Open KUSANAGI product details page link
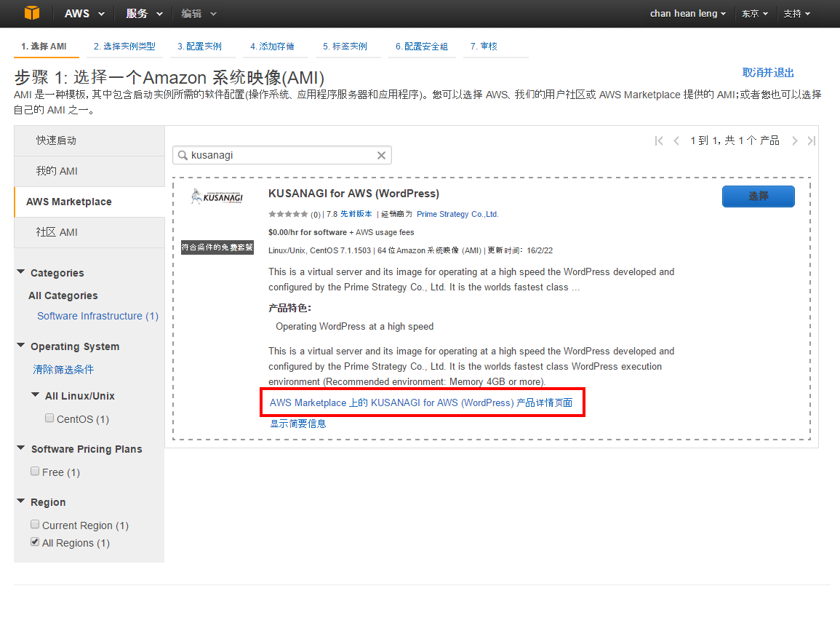The height and width of the screenshot is (631, 840). [421, 402]
